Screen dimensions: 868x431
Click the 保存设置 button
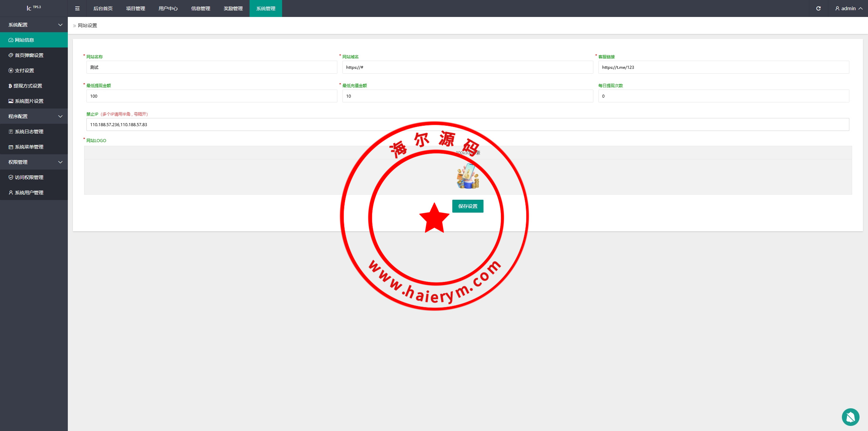[468, 206]
